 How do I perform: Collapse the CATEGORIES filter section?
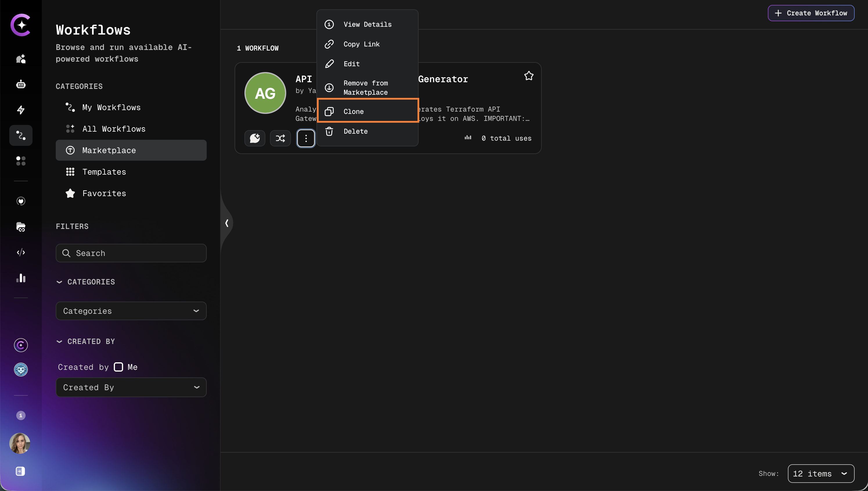(x=86, y=282)
